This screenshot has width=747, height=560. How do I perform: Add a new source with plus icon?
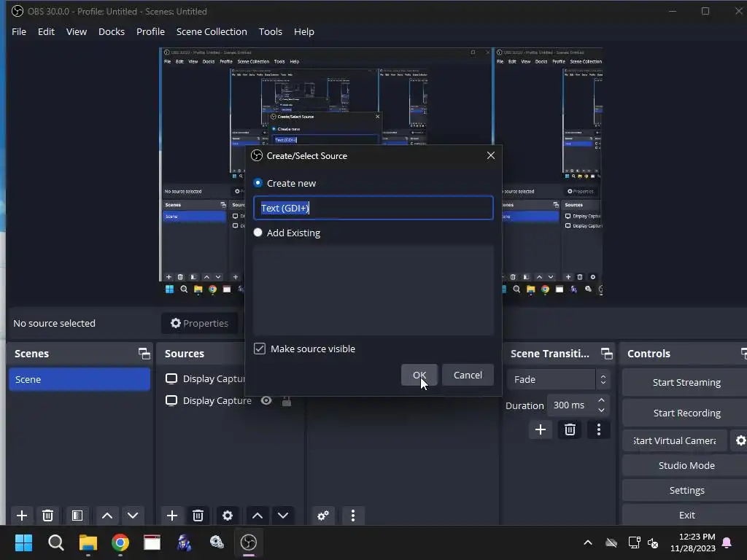coord(172,516)
